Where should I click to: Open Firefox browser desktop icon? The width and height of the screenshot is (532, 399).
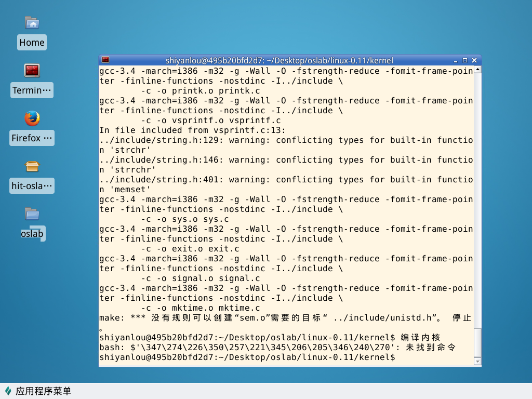32,118
